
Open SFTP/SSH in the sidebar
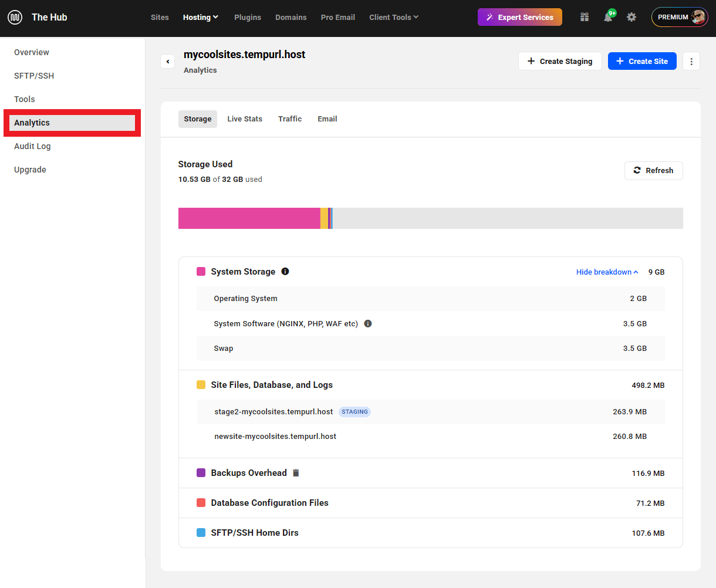[34, 76]
